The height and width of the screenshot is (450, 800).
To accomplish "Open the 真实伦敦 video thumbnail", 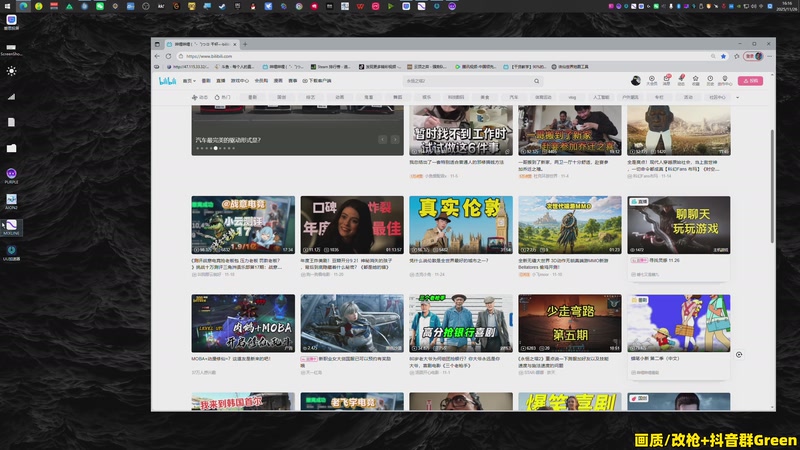I will [x=461, y=224].
